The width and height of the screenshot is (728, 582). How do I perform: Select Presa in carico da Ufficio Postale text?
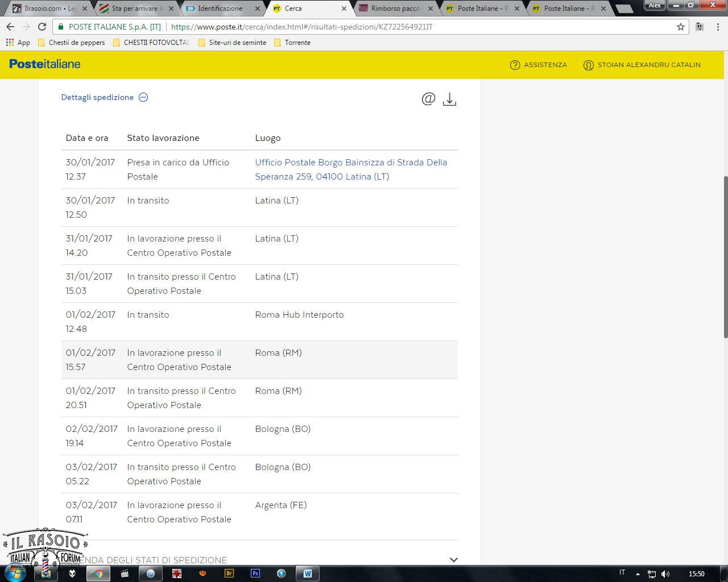[178, 169]
